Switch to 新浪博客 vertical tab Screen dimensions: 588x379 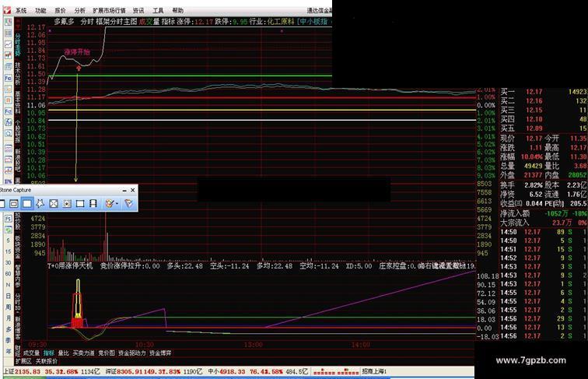tap(18, 328)
